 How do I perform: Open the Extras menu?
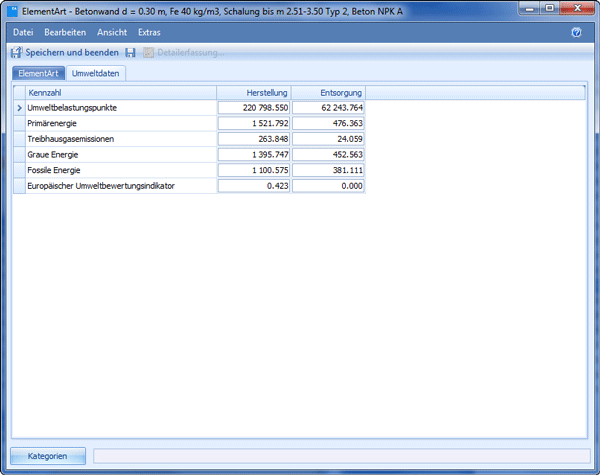149,33
